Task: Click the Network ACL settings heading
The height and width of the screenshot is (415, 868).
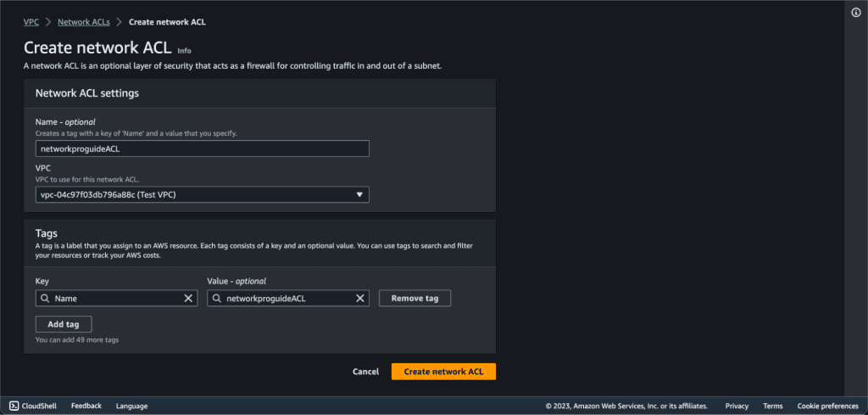Action: point(87,93)
